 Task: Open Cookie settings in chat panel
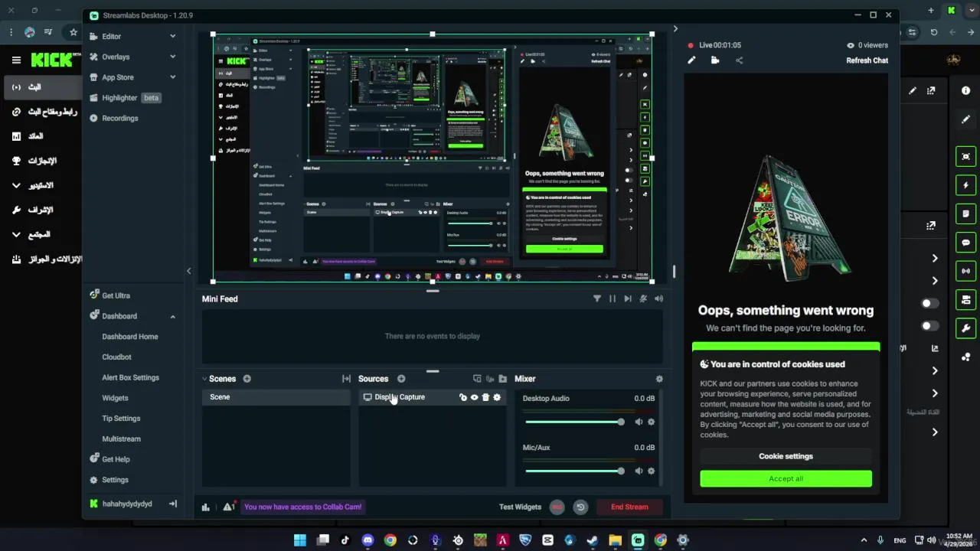[786, 456]
